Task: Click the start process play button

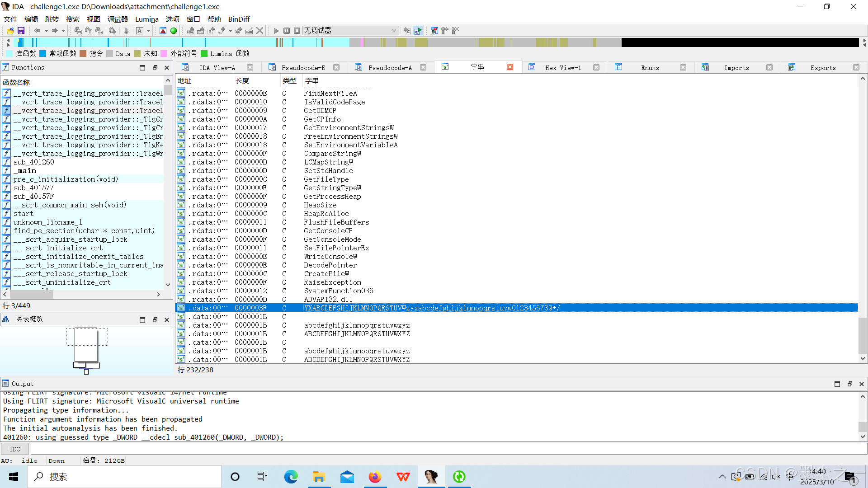Action: [276, 31]
